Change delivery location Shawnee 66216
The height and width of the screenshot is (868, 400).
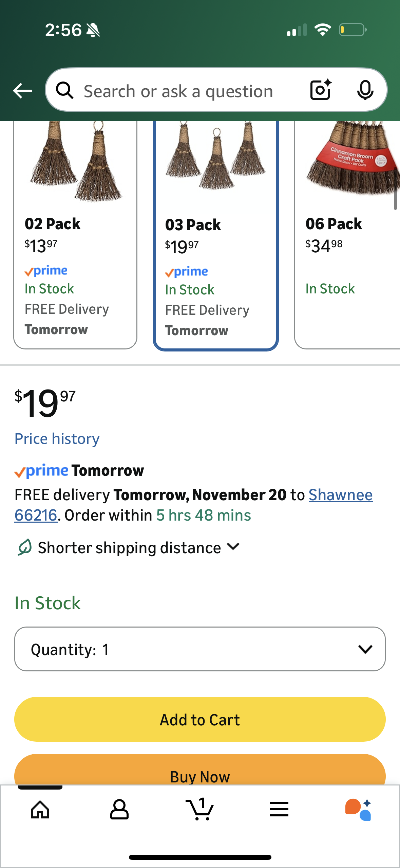pos(340,495)
